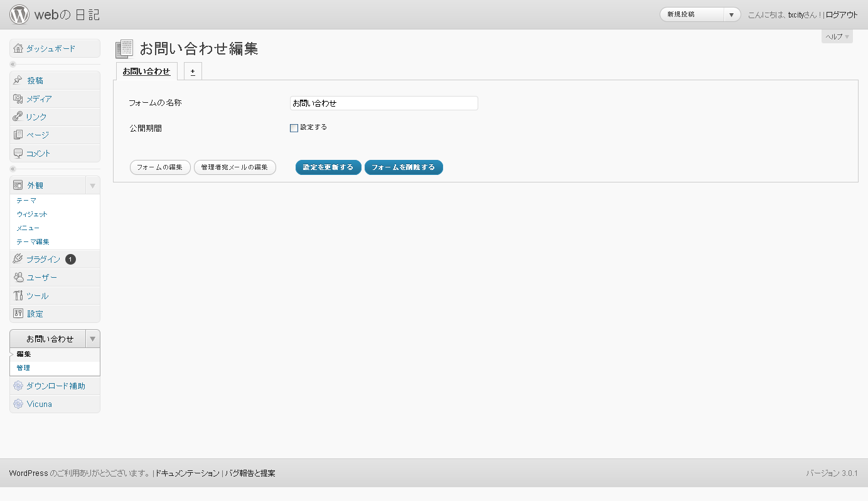Image resolution: width=868 pixels, height=501 pixels.
Task: Click the ログアウト link
Action: point(841,15)
